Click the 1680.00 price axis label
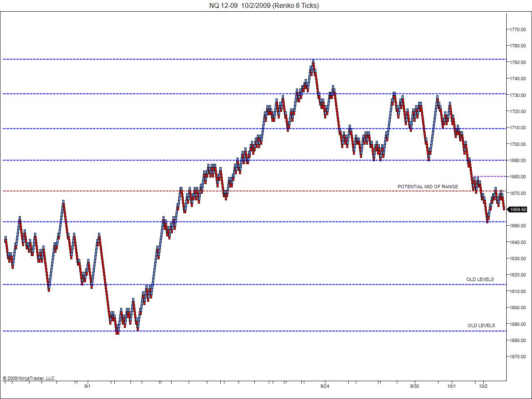This screenshot has height=399, width=532. 518,177
